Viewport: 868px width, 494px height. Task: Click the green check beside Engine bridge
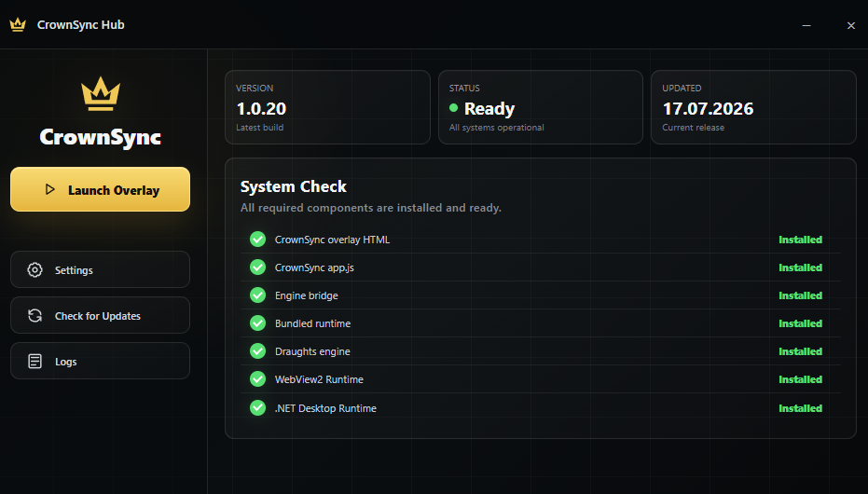(257, 295)
